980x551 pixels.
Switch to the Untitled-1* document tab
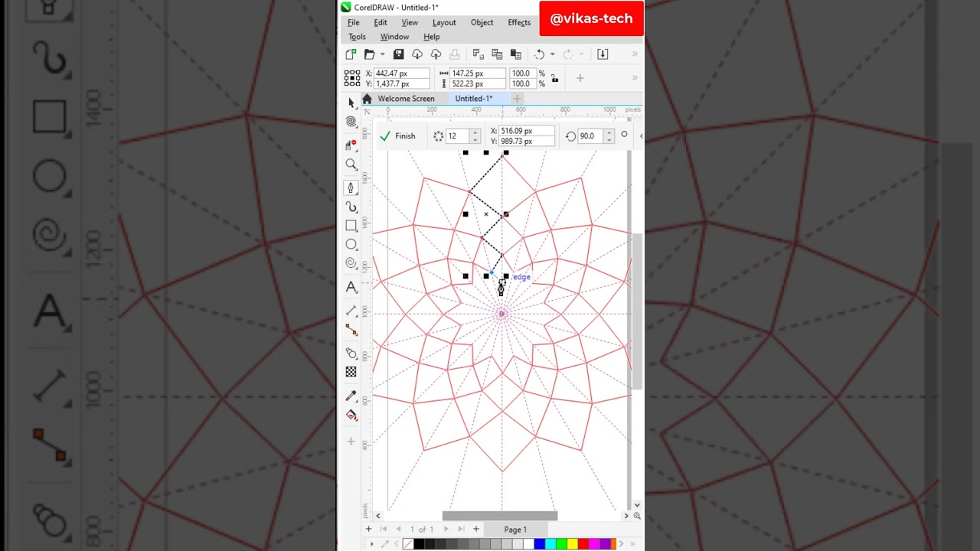pyautogui.click(x=474, y=99)
